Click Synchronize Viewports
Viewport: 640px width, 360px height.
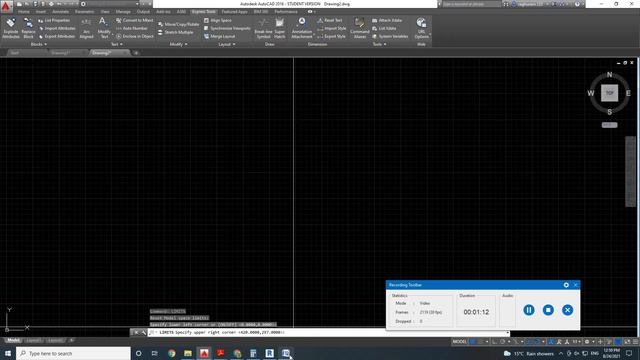[x=227, y=28]
